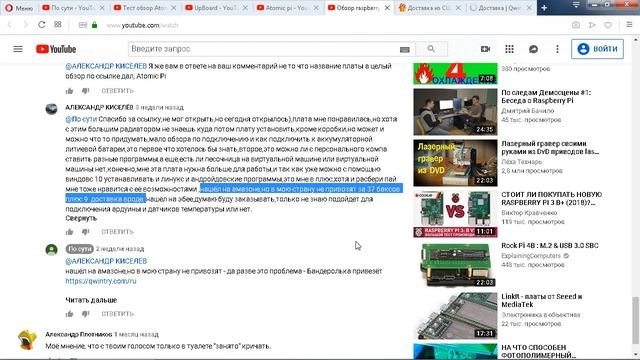
Task: Like АЛЕКСАНДР КИСЕЛЁВ's long comment
Action: (x=69, y=232)
